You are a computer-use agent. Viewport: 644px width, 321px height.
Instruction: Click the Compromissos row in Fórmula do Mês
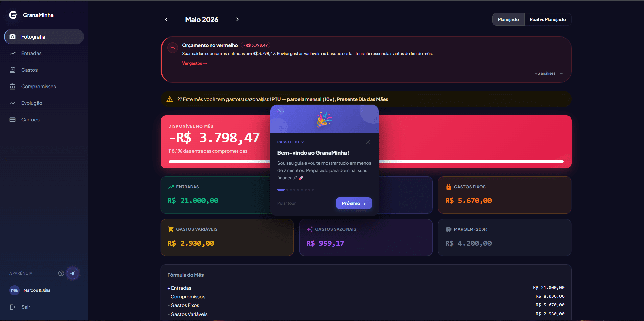tap(366, 297)
